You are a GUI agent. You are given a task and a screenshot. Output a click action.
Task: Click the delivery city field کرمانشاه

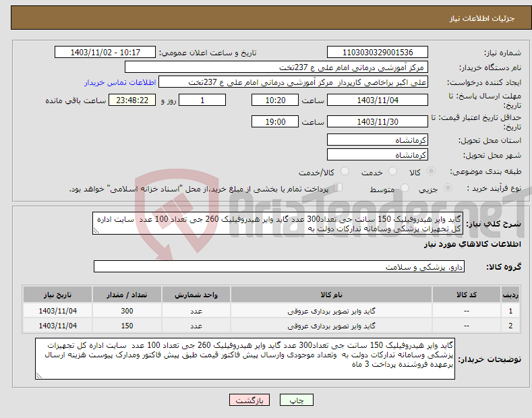click(x=378, y=154)
